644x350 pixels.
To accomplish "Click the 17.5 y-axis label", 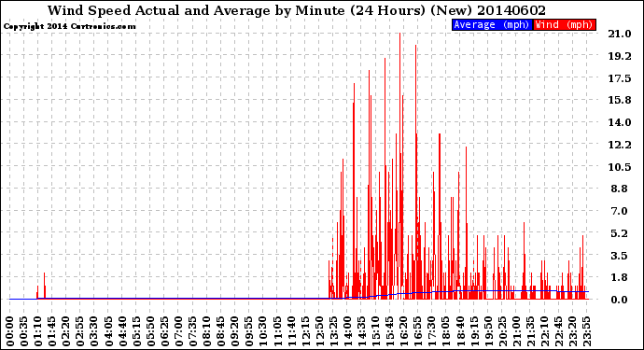I will 620,78.
